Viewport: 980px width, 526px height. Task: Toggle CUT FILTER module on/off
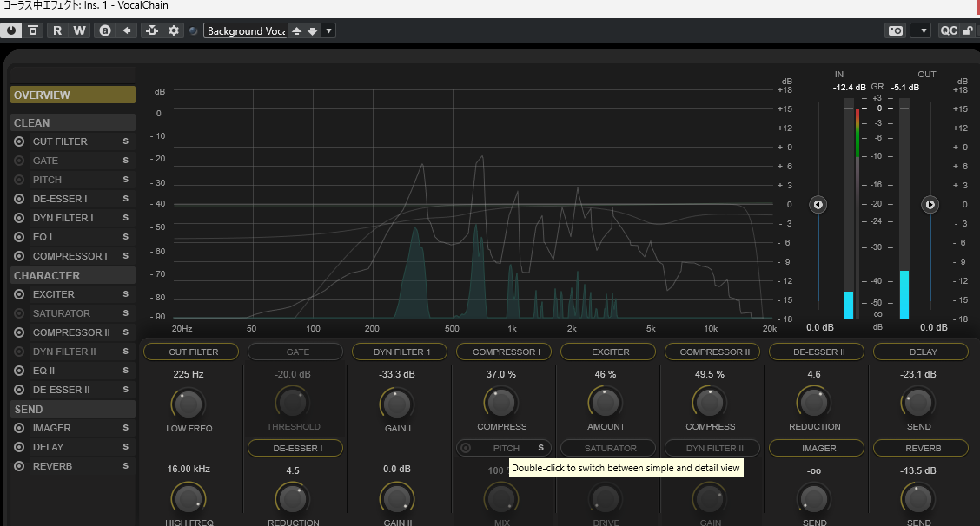19,141
